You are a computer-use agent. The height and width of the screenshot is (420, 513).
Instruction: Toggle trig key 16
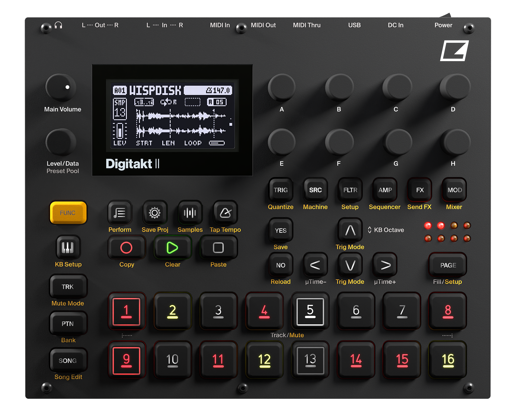tap(448, 360)
